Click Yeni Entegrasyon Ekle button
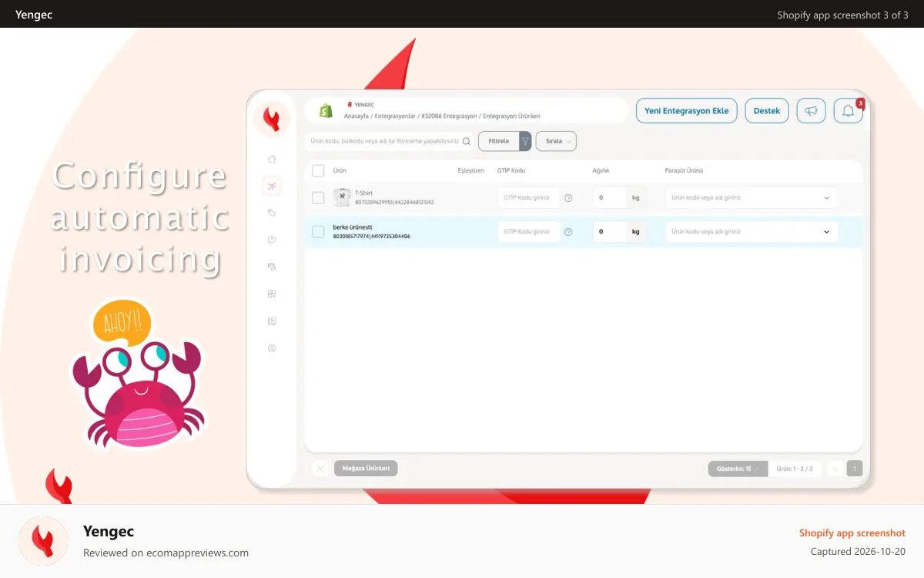Screen dimensions: 924x578 click(x=687, y=111)
